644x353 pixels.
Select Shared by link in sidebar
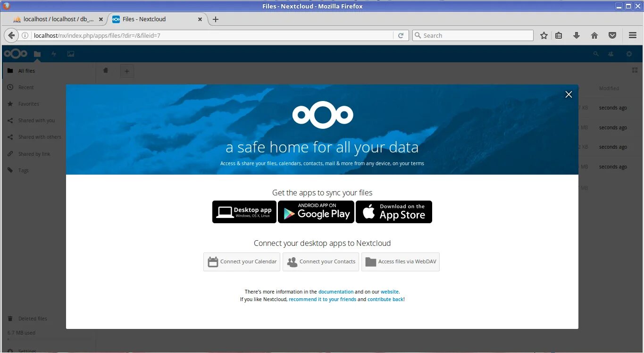pyautogui.click(x=48, y=154)
